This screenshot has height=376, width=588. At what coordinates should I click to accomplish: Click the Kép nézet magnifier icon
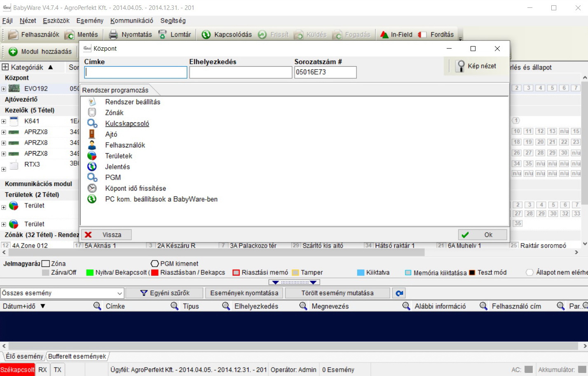coord(461,66)
